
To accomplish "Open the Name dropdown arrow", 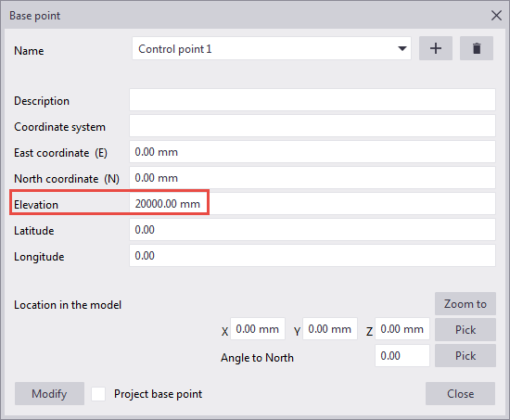I will coord(402,48).
